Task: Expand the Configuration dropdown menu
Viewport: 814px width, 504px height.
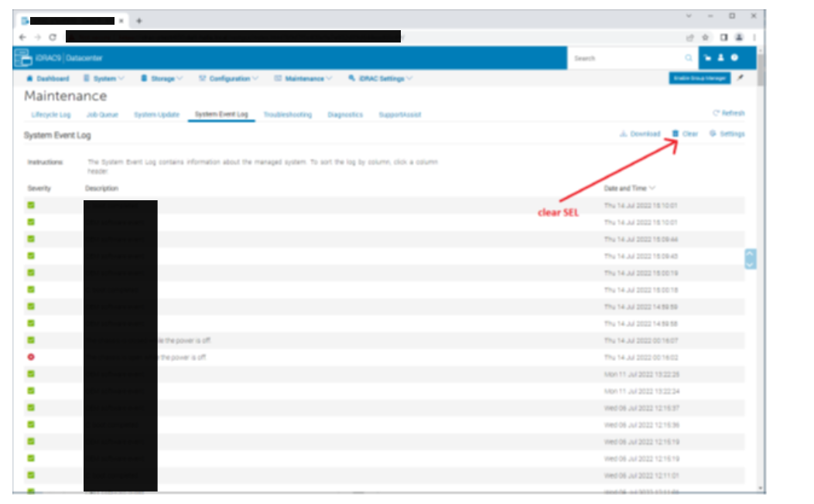Action: click(228, 78)
